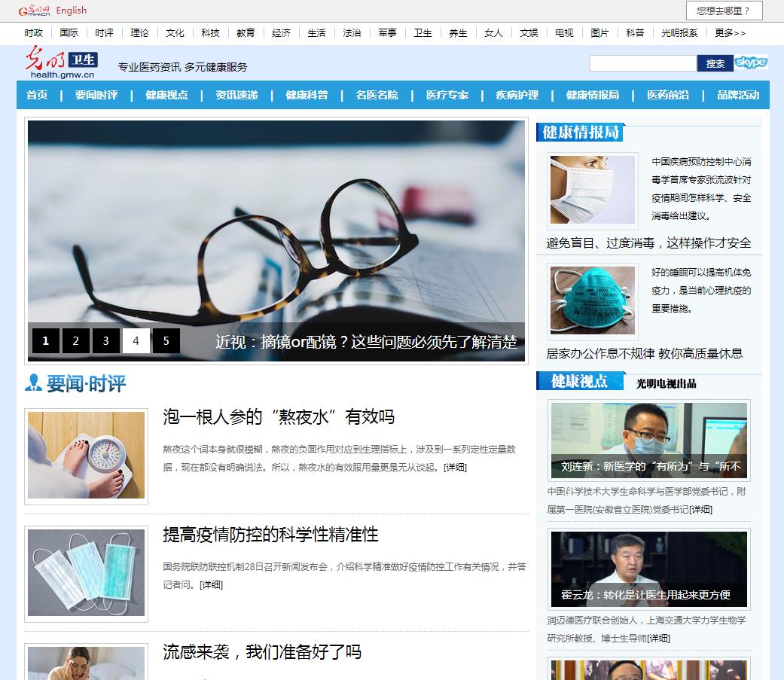Image resolution: width=784 pixels, height=680 pixels.
Task: Select slide 5 in the carousel
Action: pyautogui.click(x=166, y=341)
